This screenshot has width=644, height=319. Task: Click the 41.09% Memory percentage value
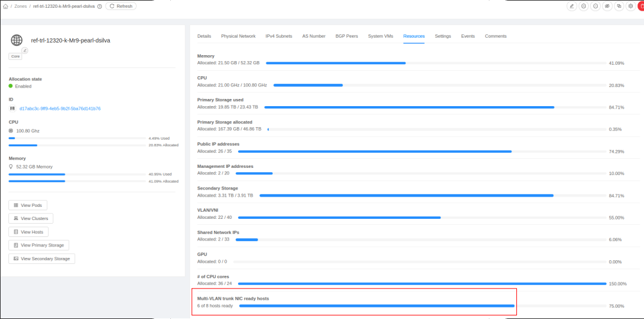[616, 63]
